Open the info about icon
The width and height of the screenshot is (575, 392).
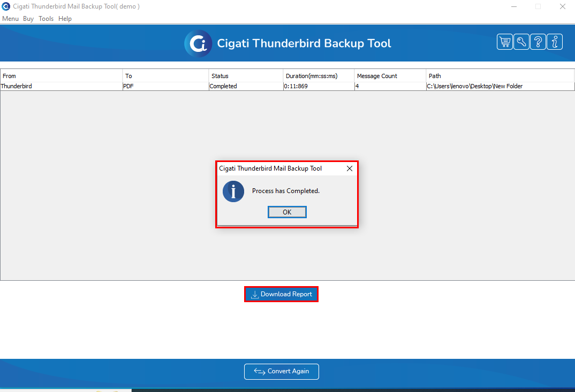(555, 42)
